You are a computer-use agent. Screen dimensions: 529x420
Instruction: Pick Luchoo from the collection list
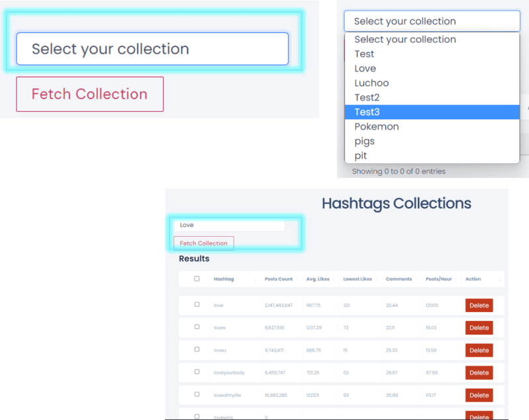click(x=432, y=83)
